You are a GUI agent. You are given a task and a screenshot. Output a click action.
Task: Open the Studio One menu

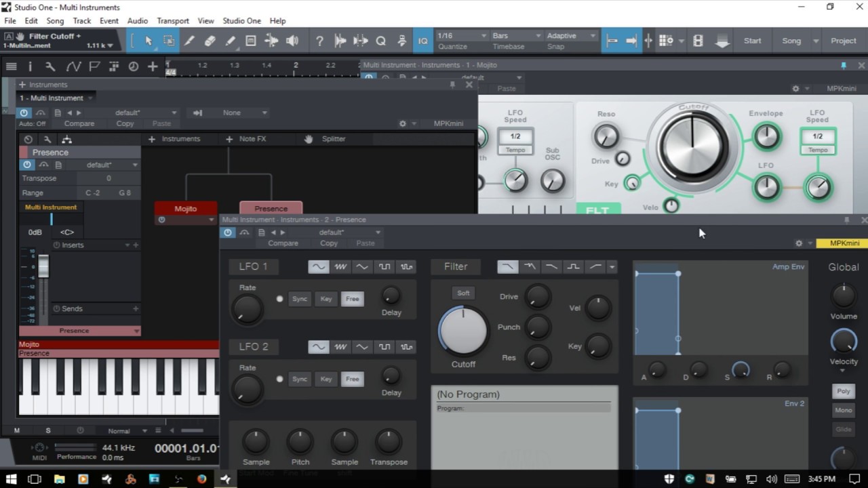coord(242,21)
